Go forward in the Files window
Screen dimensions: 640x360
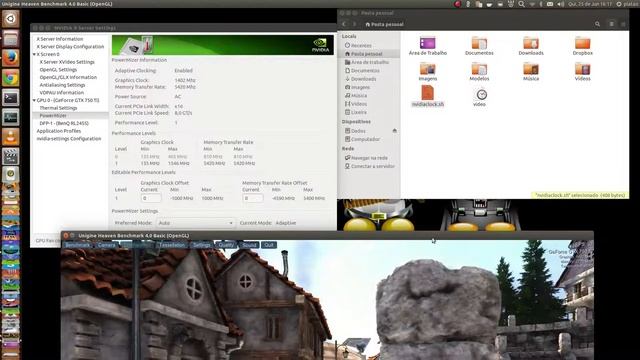pyautogui.click(x=354, y=24)
